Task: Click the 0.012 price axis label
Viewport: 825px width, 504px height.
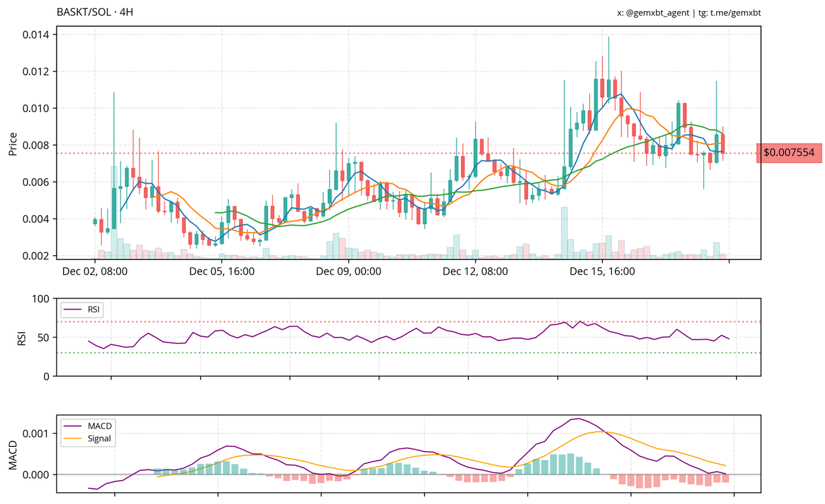Action: tap(36, 72)
